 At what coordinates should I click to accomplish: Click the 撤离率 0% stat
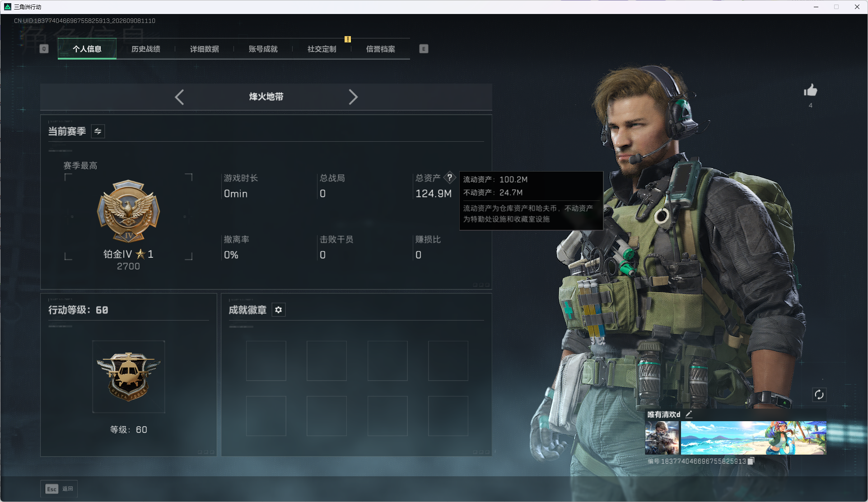click(237, 247)
